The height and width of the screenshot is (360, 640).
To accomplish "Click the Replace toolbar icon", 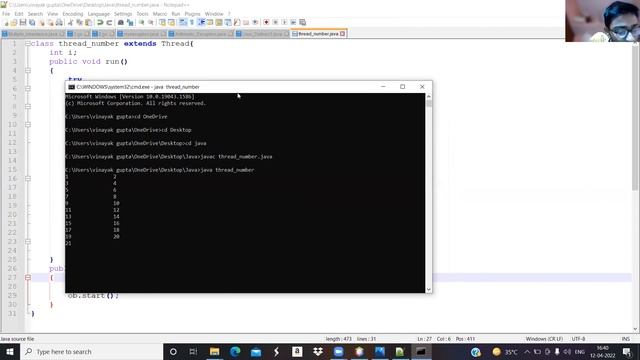I will coord(130,22).
